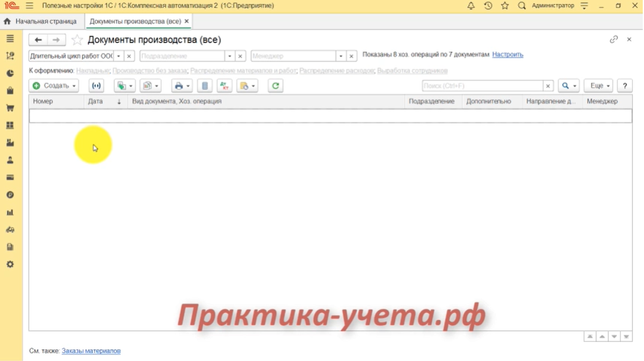Sort by the Дата column header
The image size is (644, 361).
(x=96, y=101)
